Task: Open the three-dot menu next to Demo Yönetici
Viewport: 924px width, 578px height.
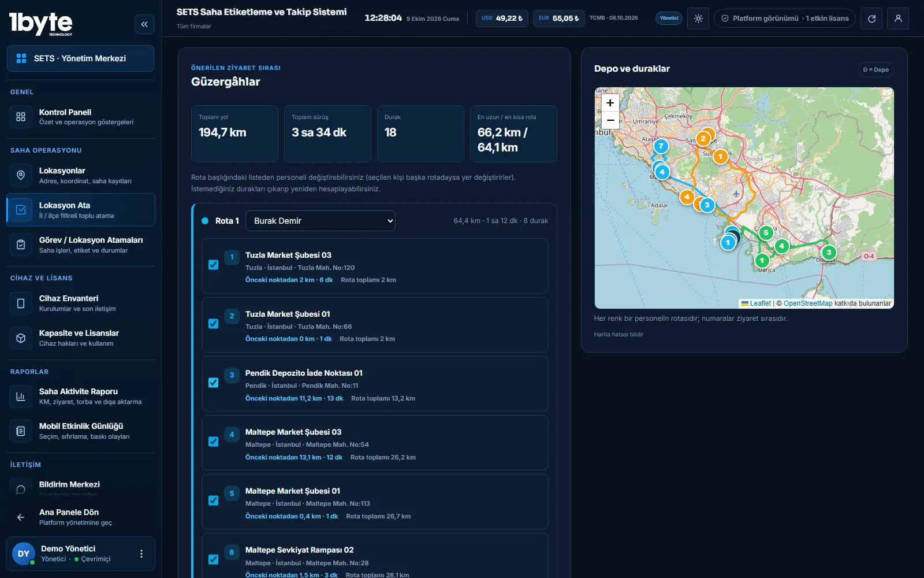Action: 141,554
